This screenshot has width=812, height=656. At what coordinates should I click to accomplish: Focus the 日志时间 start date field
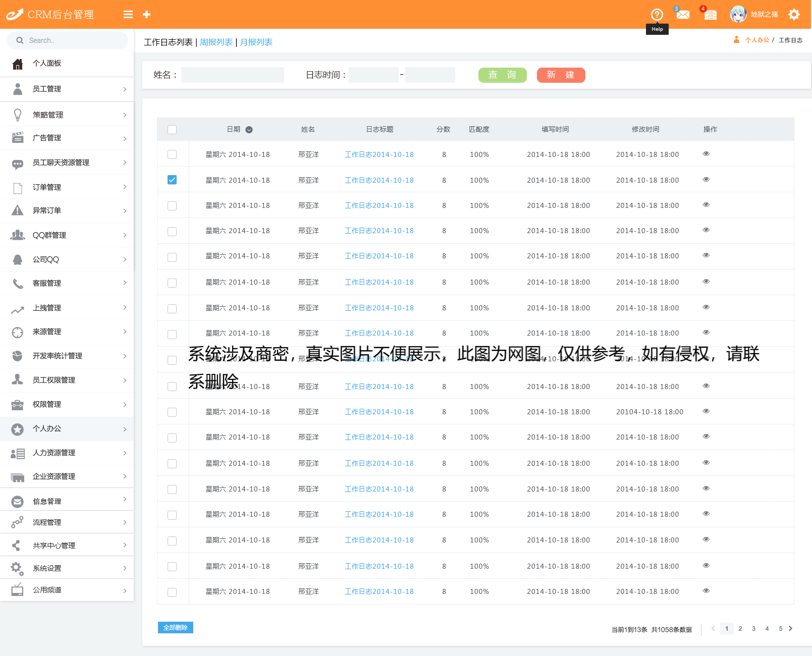tap(373, 75)
